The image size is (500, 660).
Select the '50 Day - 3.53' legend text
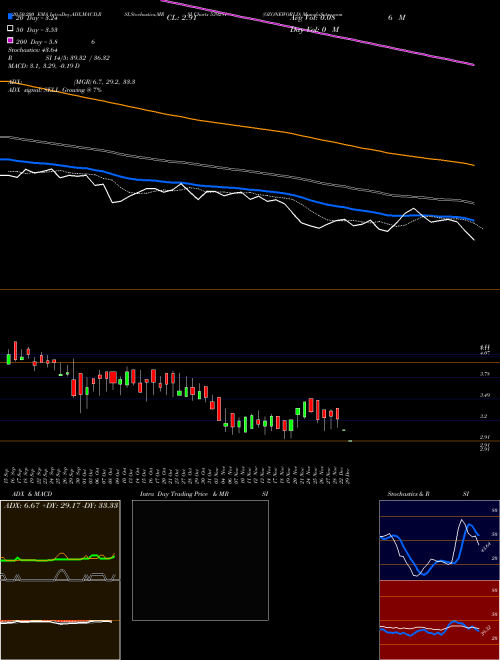coord(37,30)
